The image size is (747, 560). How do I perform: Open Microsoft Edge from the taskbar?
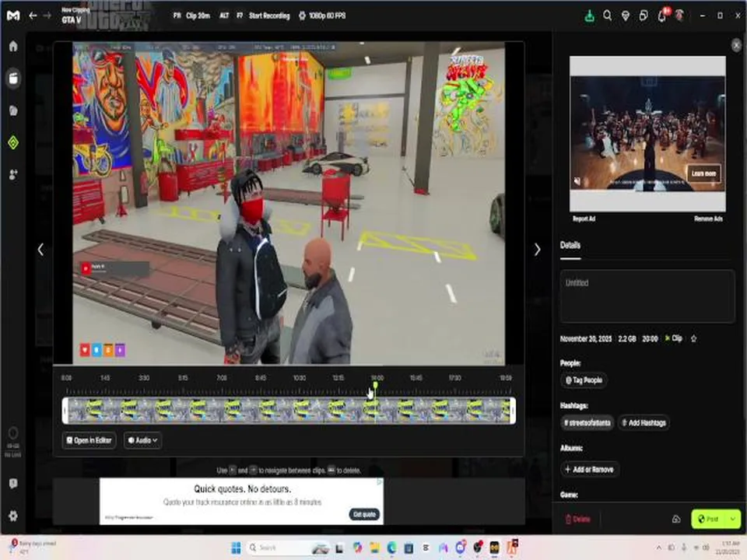click(x=391, y=548)
